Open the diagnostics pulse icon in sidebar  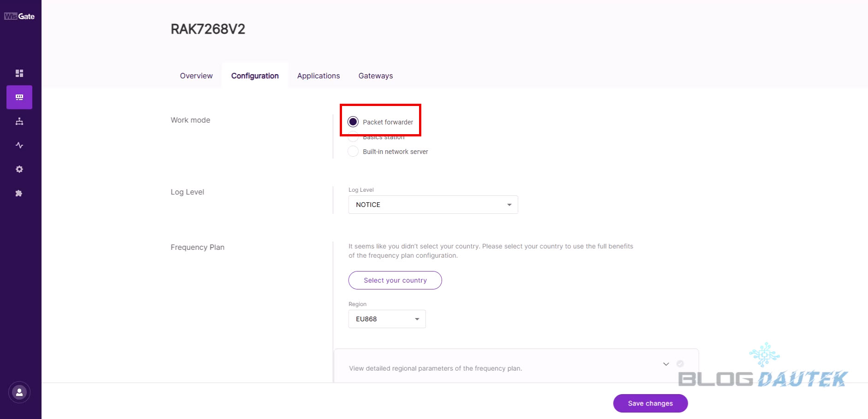coord(19,145)
